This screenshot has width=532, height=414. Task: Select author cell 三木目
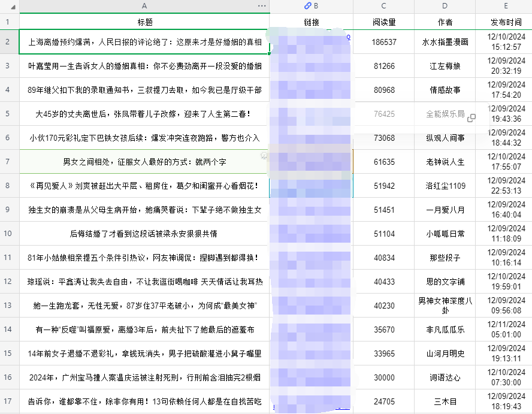pos(445,401)
